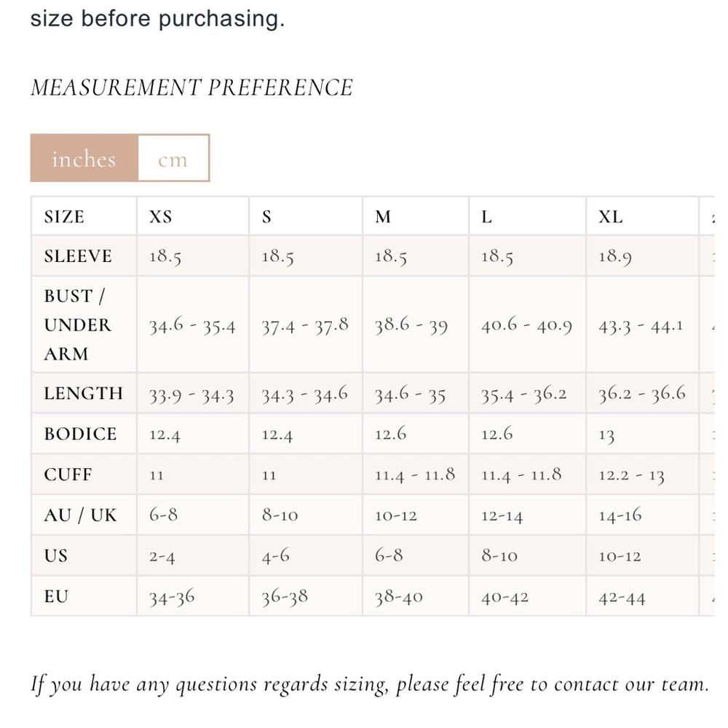Select the BUST / UNDER ARM row label
This screenshot has width=728, height=728.
[78, 325]
